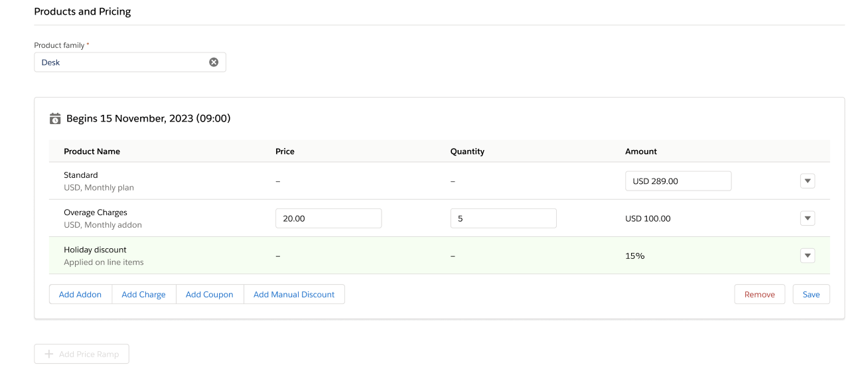Click the Product family Desk field
The width and height of the screenshot is (868, 385).
pos(123,62)
